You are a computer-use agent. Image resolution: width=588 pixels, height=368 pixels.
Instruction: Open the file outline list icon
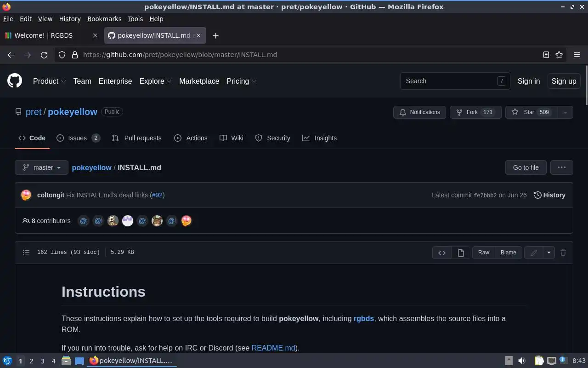click(x=26, y=253)
